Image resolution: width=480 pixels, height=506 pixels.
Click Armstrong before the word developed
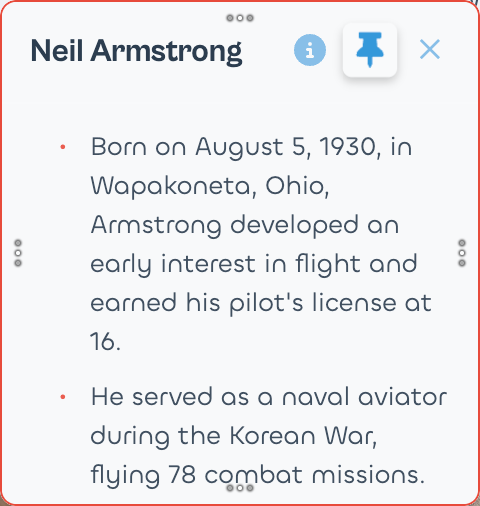pos(156,225)
